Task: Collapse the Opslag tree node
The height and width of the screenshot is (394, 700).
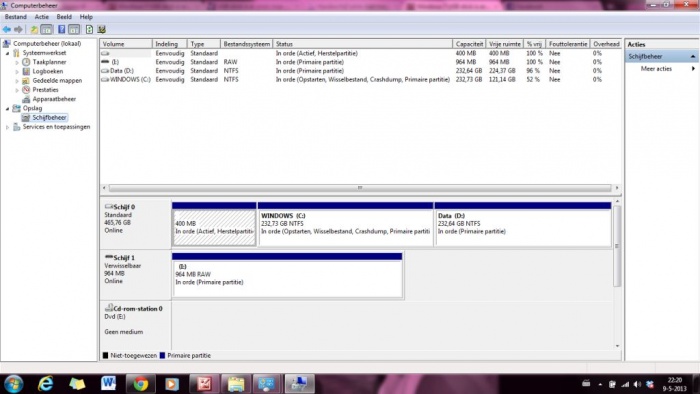Action: tap(7, 108)
